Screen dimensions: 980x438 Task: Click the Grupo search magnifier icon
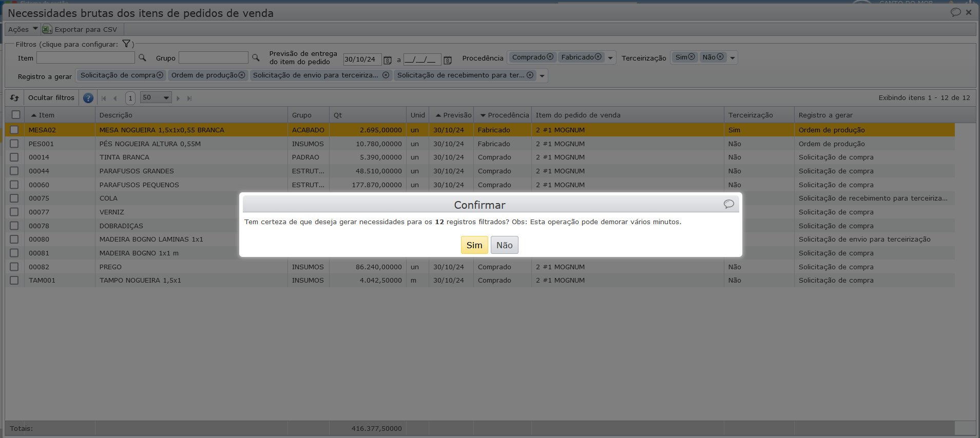coord(256,58)
